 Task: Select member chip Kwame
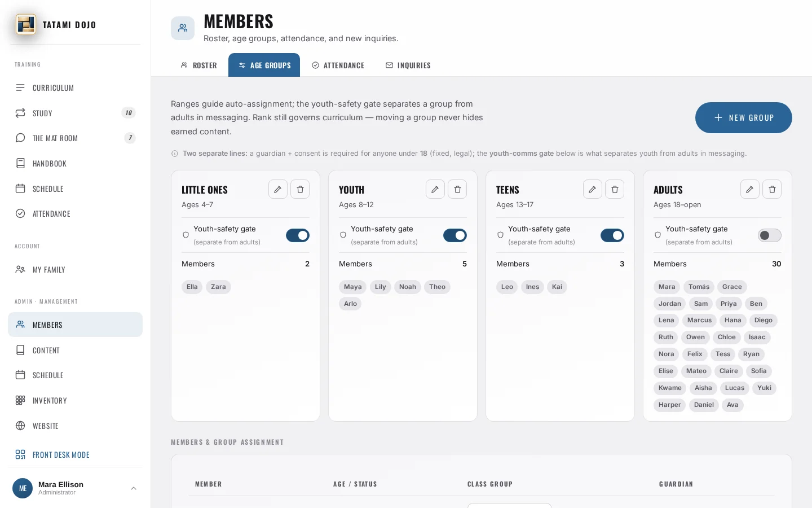pyautogui.click(x=670, y=388)
